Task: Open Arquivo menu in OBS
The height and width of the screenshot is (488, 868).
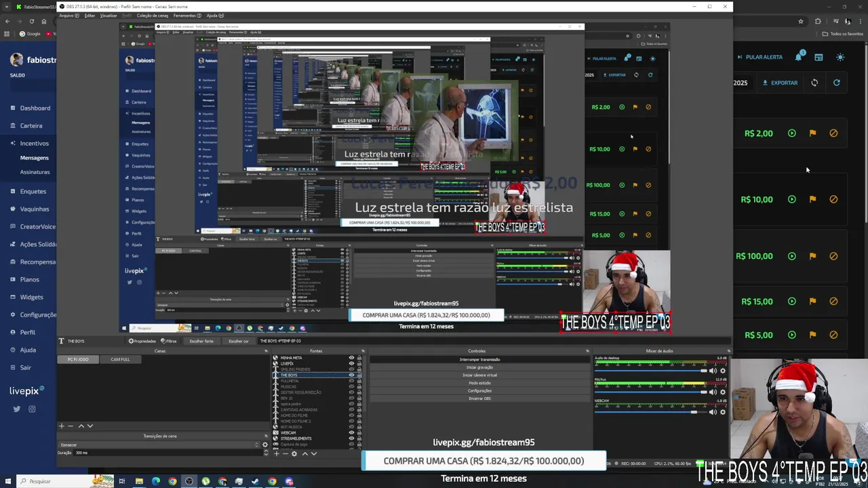Action: point(68,16)
